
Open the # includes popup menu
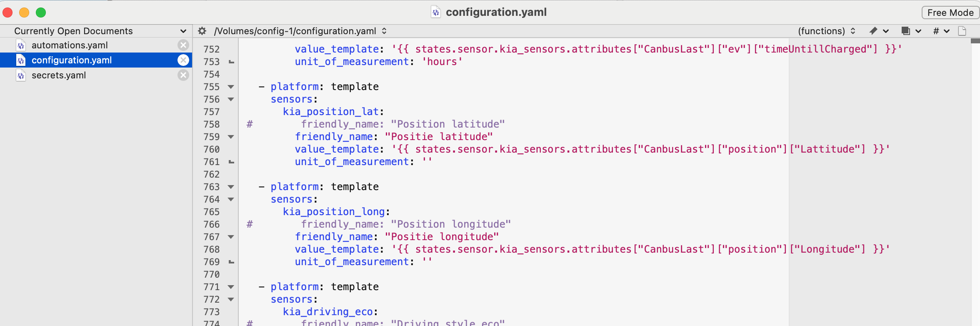tap(941, 31)
